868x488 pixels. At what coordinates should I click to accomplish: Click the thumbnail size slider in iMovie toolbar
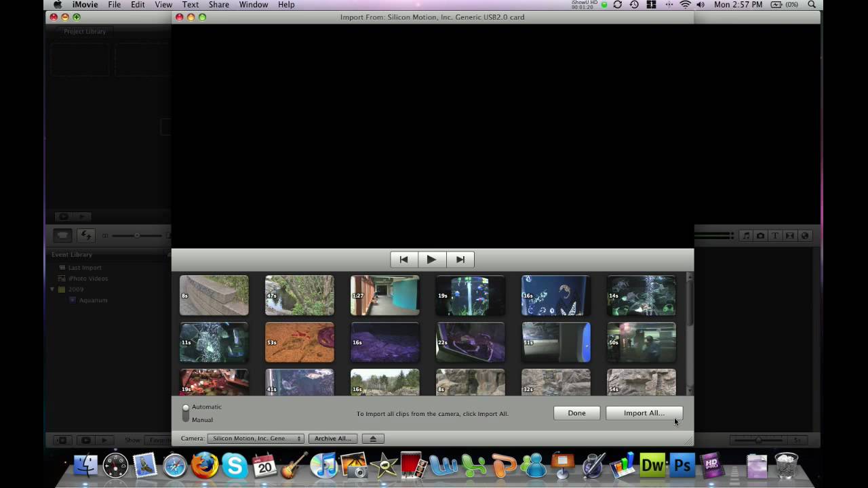click(x=136, y=235)
